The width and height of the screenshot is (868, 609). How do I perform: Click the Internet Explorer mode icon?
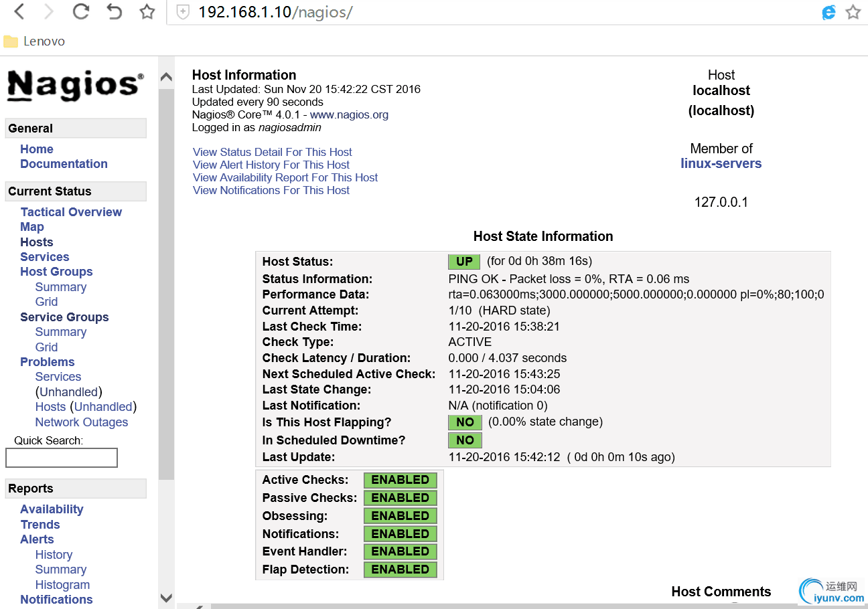point(829,12)
